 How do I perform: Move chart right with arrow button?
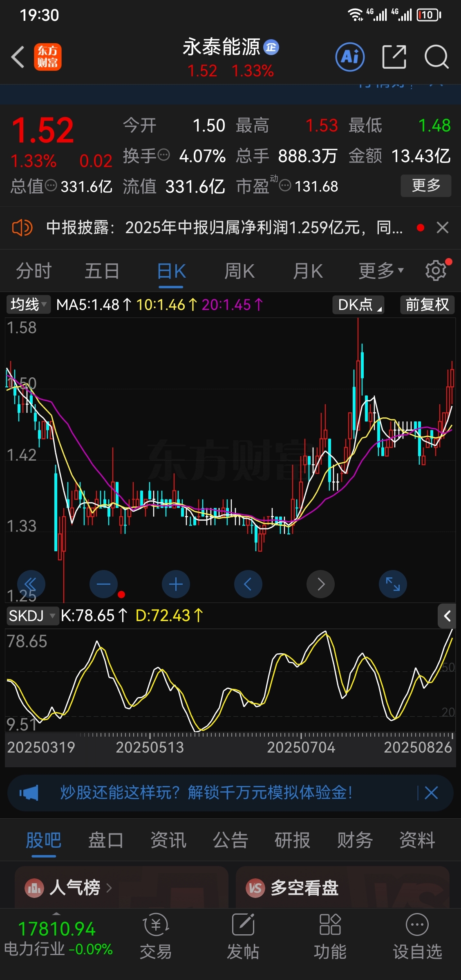pos(320,584)
